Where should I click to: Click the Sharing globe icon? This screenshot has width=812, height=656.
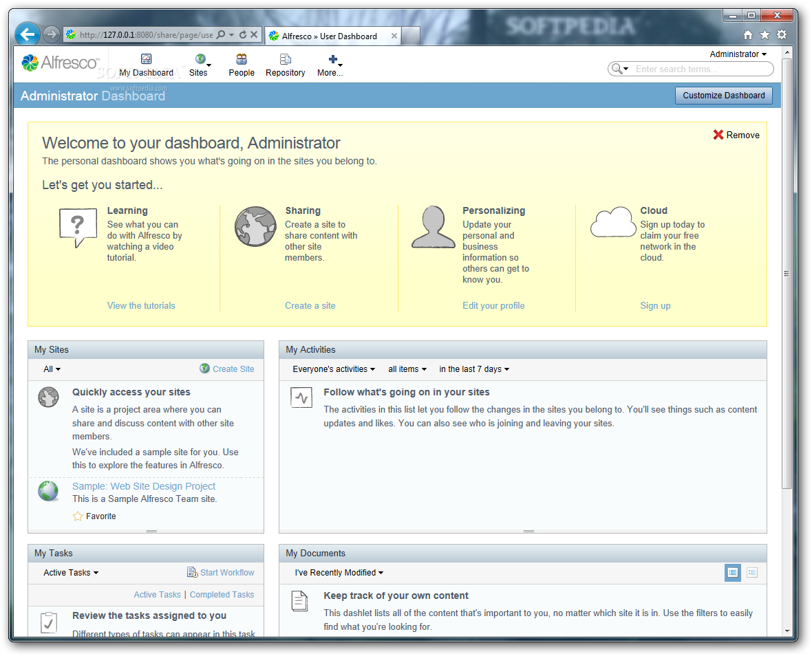tap(255, 227)
